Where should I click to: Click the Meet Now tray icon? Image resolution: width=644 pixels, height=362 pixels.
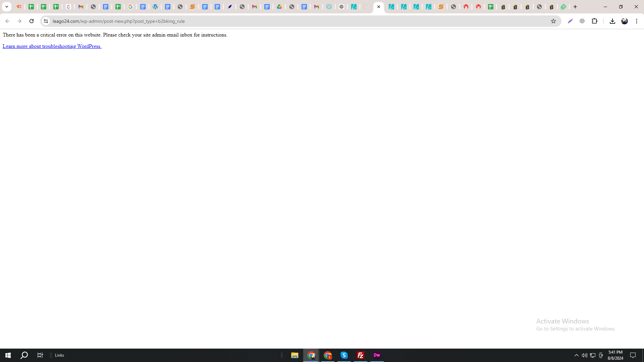pyautogui.click(x=601, y=355)
